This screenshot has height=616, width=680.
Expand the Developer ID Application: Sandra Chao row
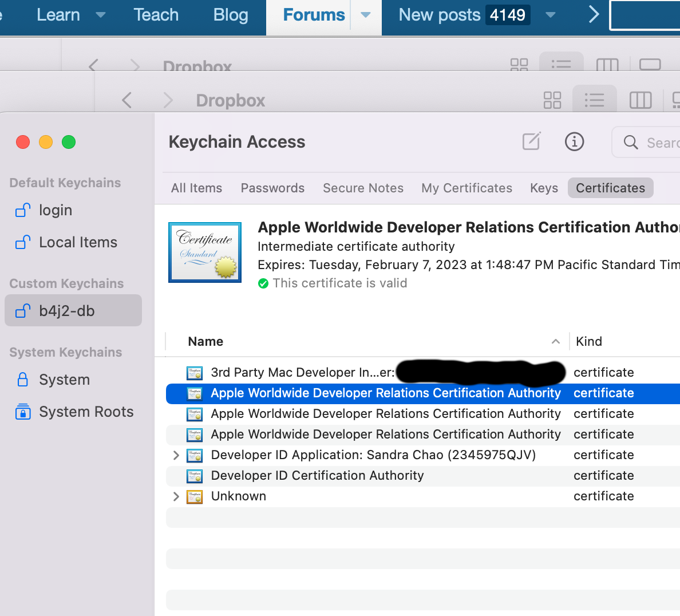coord(176,455)
